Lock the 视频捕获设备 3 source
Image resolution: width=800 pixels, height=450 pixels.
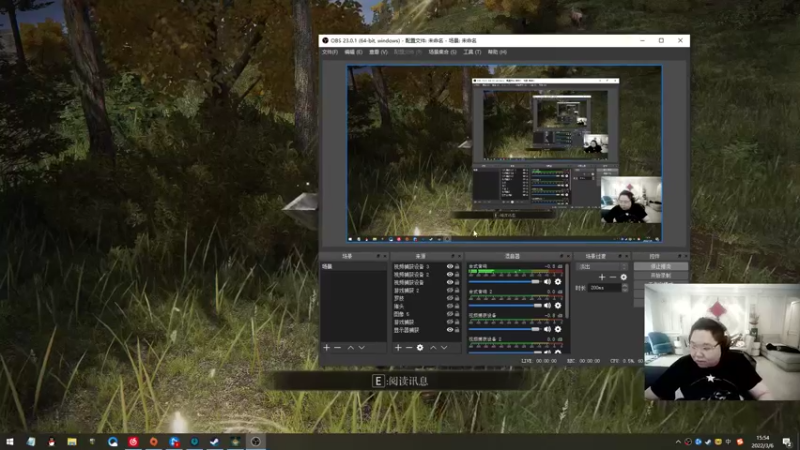tap(457, 266)
